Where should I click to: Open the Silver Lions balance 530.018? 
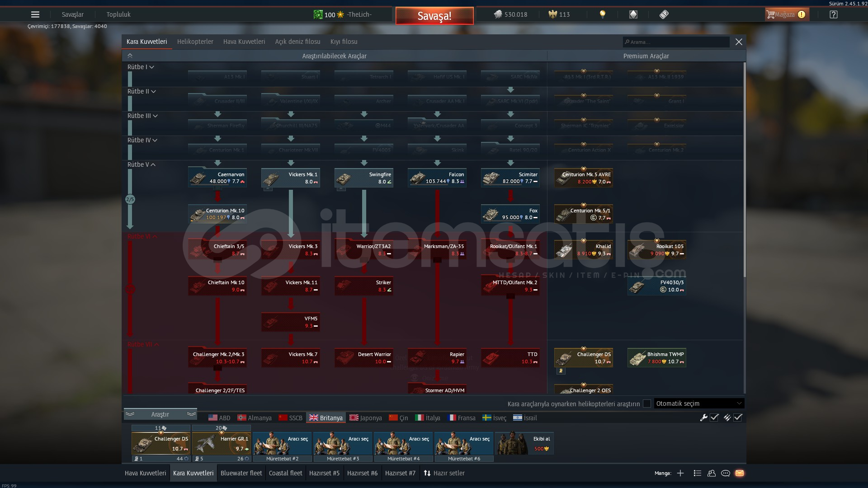pyautogui.click(x=510, y=14)
